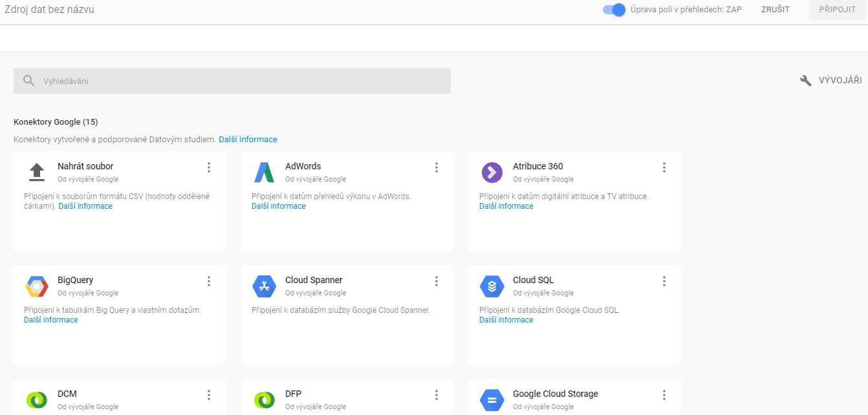Click the Cloud Spanner description text
868x415 pixels.
341,310
